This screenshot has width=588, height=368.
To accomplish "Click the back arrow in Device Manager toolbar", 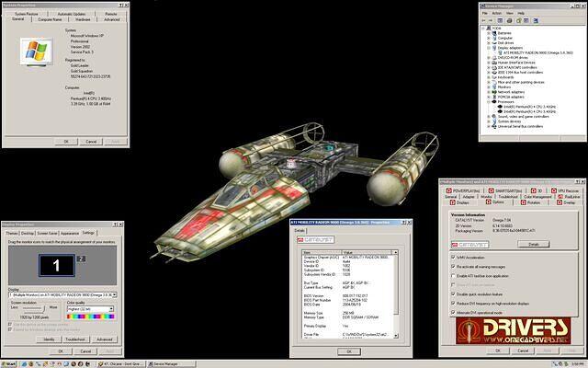I will click(481, 21).
